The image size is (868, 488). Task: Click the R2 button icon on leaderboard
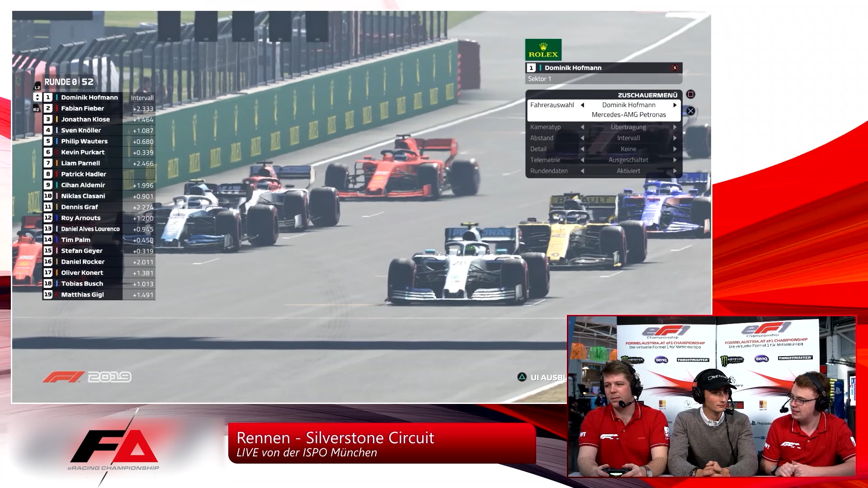(x=36, y=109)
